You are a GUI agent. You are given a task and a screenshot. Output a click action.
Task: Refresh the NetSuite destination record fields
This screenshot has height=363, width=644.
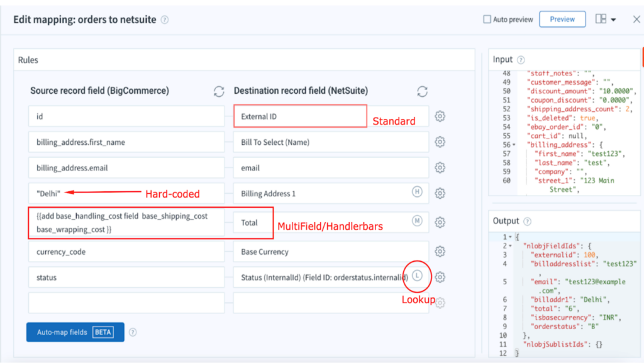click(x=422, y=91)
